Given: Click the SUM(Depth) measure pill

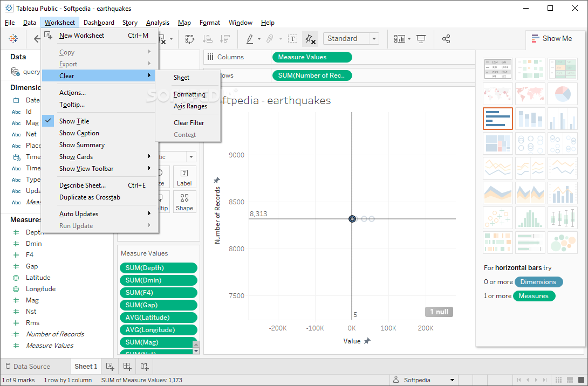Looking at the screenshot, I should 159,267.
